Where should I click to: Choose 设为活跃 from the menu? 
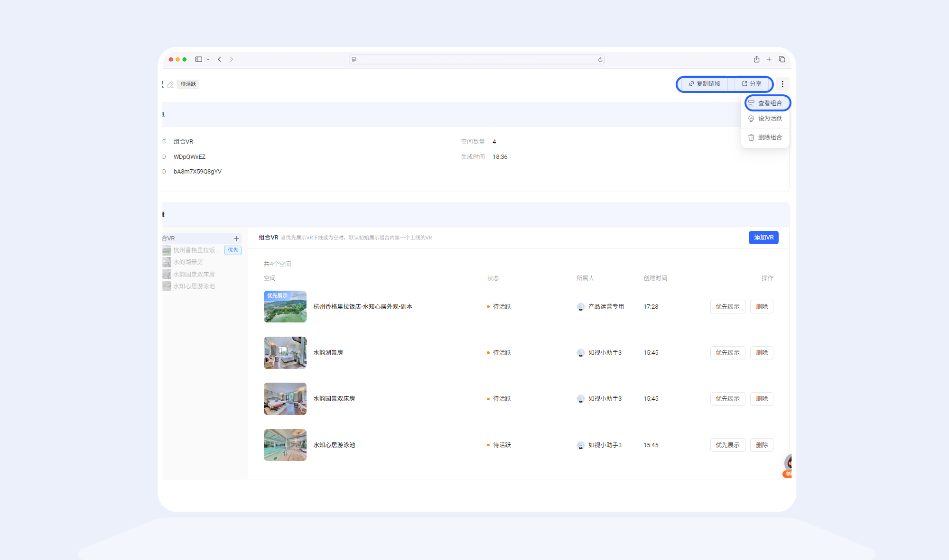tap(767, 119)
